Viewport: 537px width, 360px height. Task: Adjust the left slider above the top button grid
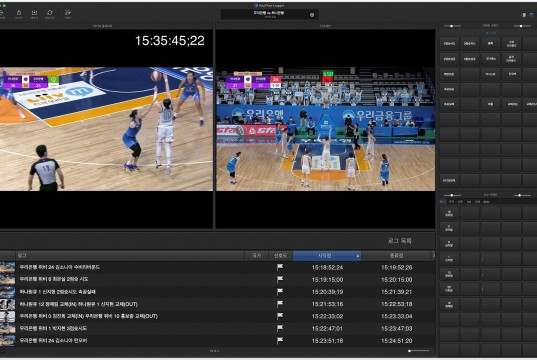pyautogui.click(x=452, y=26)
